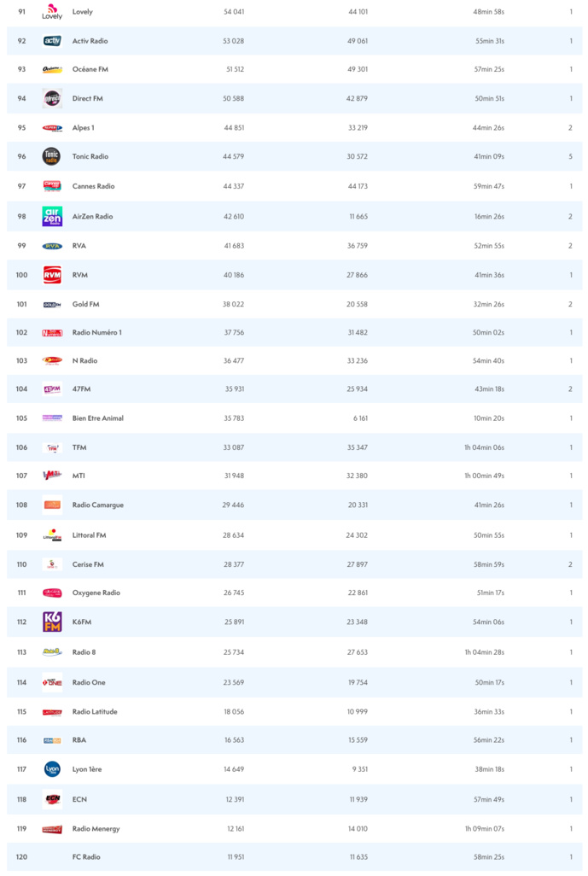Click Gold FM's 38 022 sessions value
The image size is (588, 876).
click(x=233, y=304)
